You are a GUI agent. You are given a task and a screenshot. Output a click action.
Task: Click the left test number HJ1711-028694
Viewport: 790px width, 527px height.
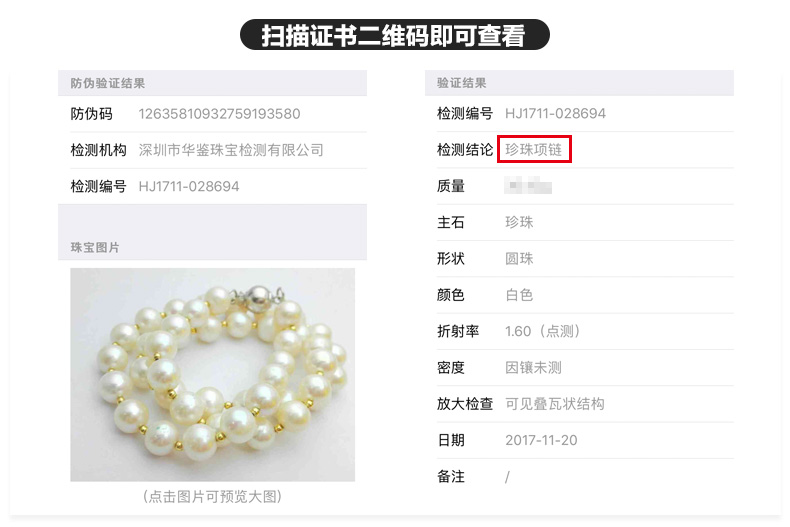pos(188,186)
